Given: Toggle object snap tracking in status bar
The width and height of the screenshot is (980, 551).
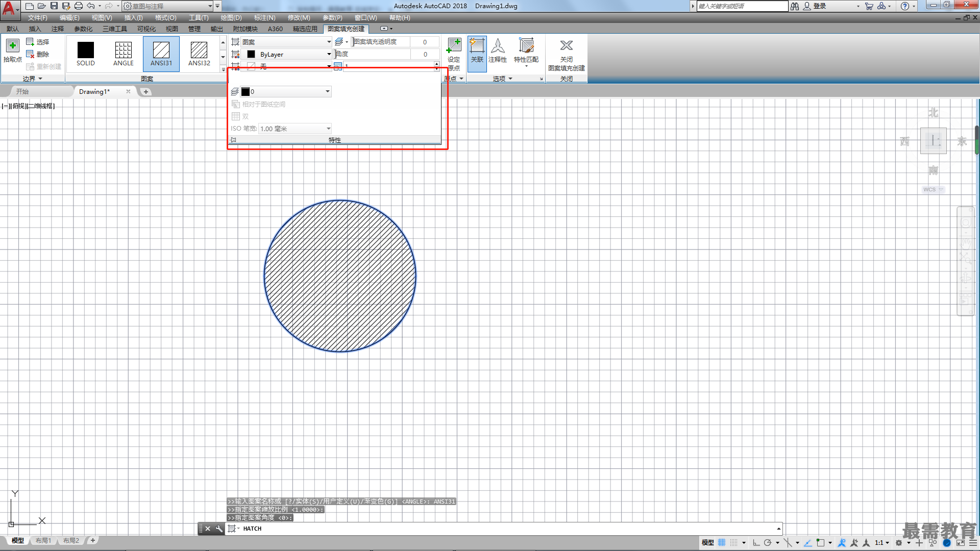Looking at the screenshot, I should click(x=808, y=543).
